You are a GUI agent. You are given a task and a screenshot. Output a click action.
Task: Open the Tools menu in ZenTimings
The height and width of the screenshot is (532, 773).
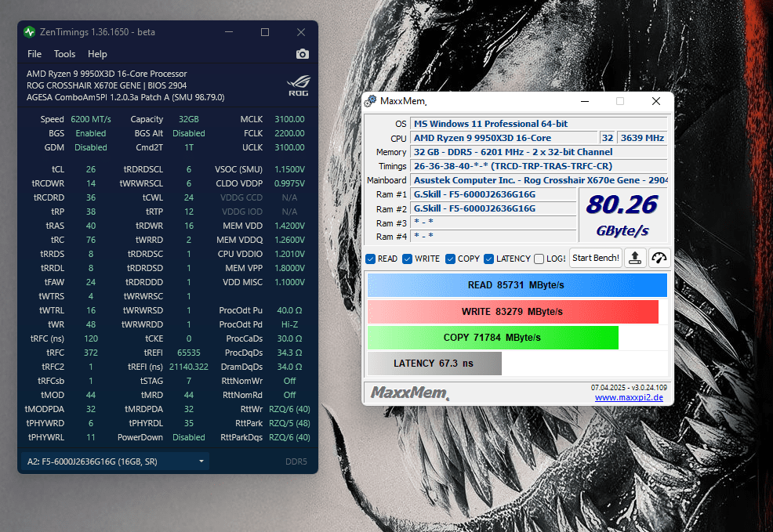[x=64, y=54]
